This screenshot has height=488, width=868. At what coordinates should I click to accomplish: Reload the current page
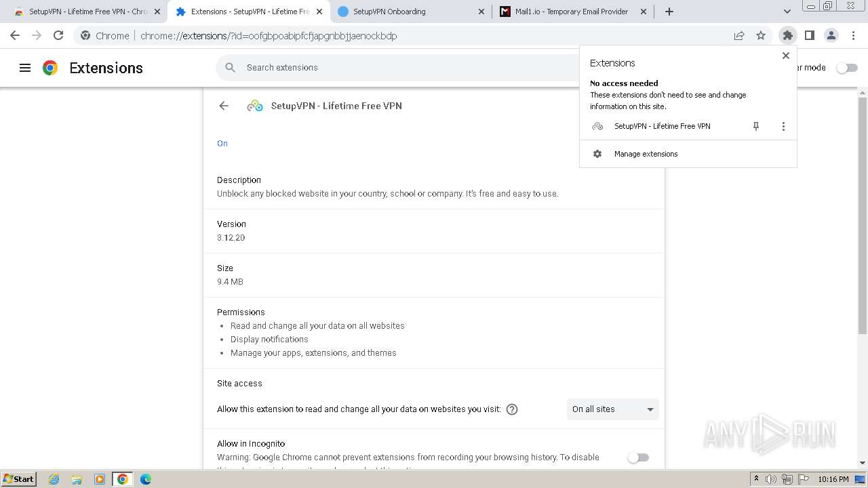pos(58,35)
